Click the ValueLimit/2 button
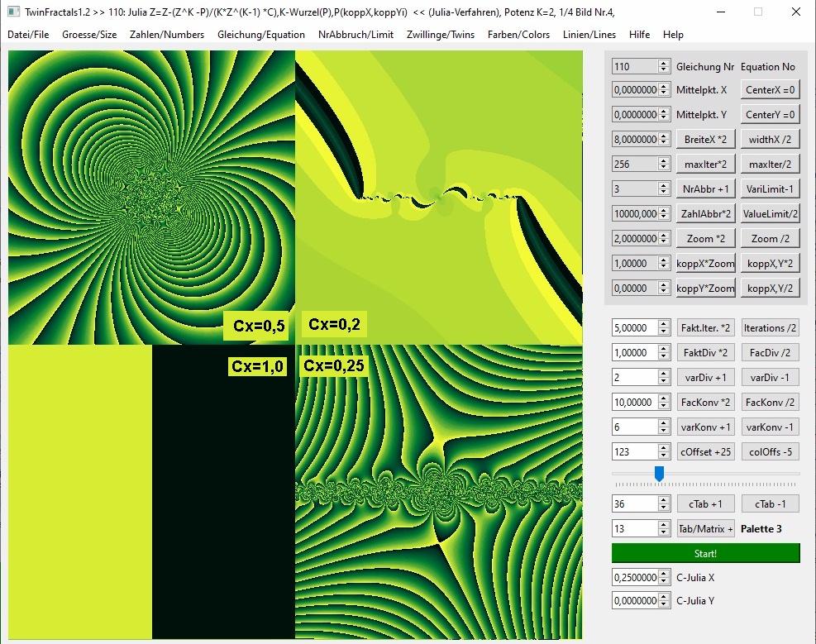The height and width of the screenshot is (644, 816). pyautogui.click(x=771, y=214)
